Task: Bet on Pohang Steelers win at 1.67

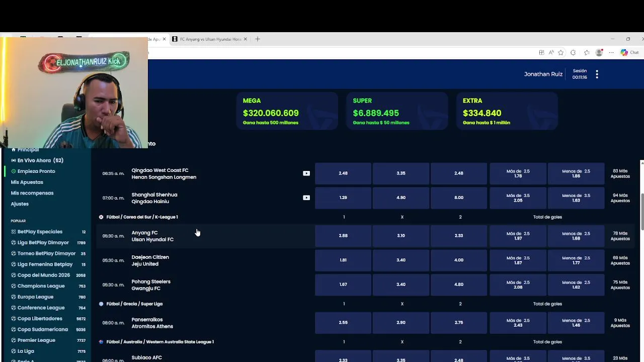Action: point(343,285)
